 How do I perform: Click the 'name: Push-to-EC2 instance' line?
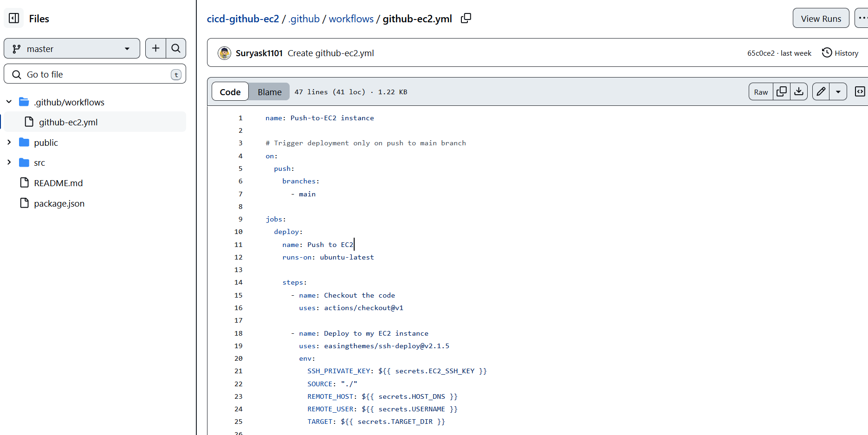click(319, 118)
